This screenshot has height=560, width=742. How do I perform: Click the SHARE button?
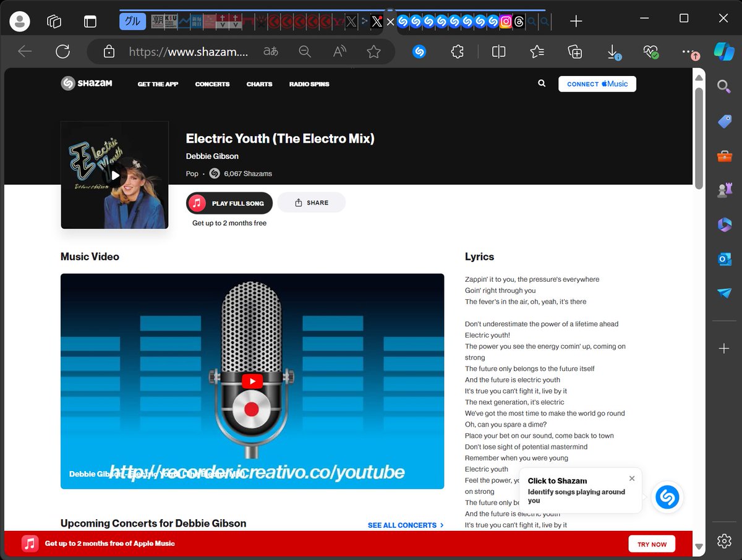click(312, 203)
